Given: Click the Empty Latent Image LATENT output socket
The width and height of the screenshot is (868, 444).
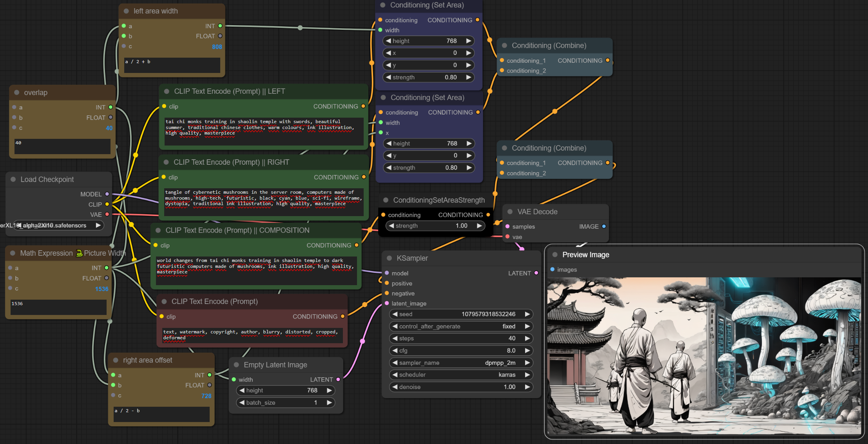Looking at the screenshot, I should coord(338,379).
